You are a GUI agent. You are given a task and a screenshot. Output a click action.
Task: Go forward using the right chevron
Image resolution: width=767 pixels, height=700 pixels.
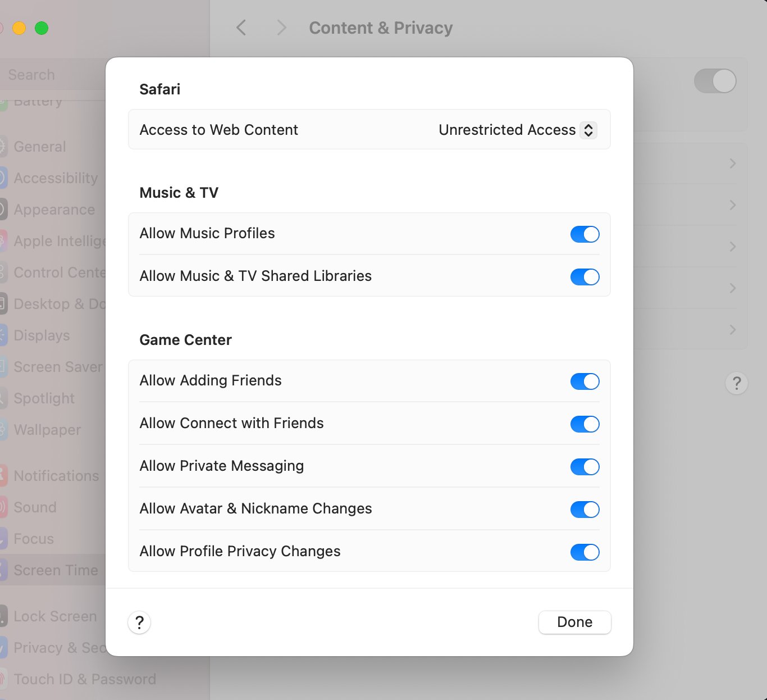coord(282,28)
